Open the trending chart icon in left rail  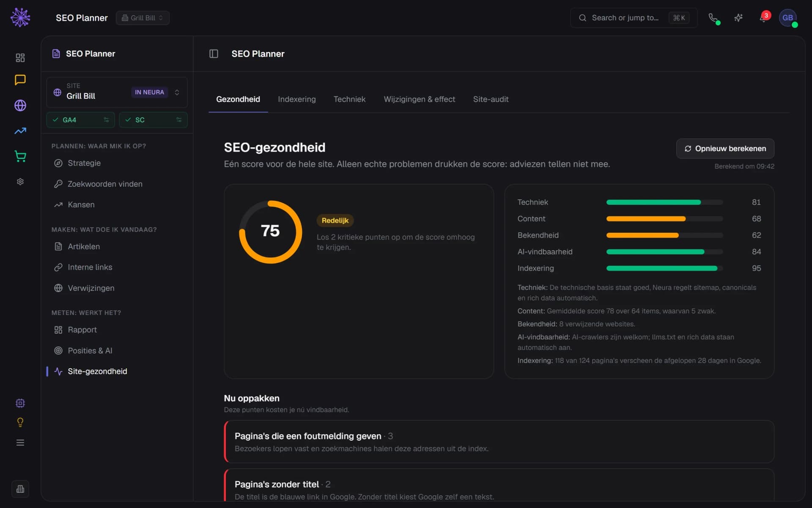pos(20,131)
